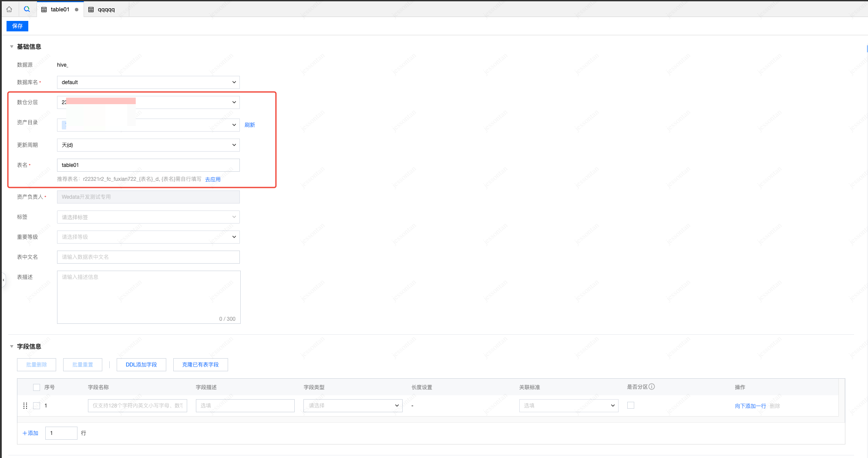Open the search icon tab

tap(27, 9)
